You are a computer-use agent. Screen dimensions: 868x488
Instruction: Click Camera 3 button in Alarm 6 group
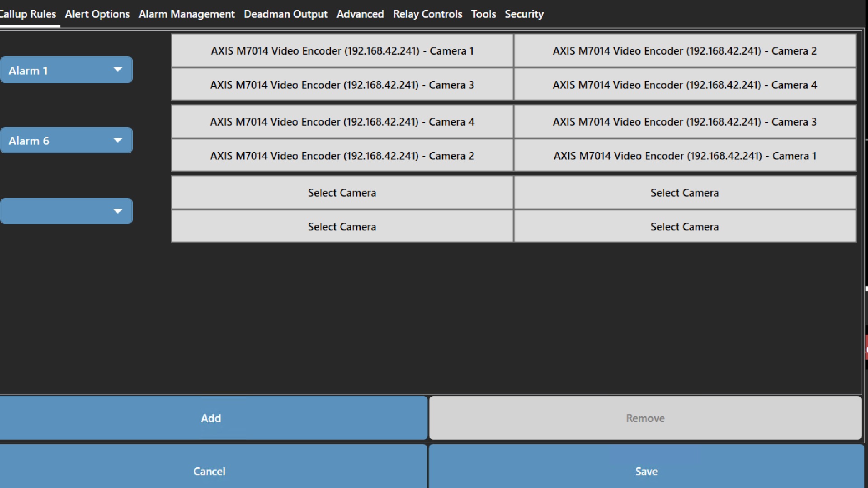pyautogui.click(x=685, y=122)
